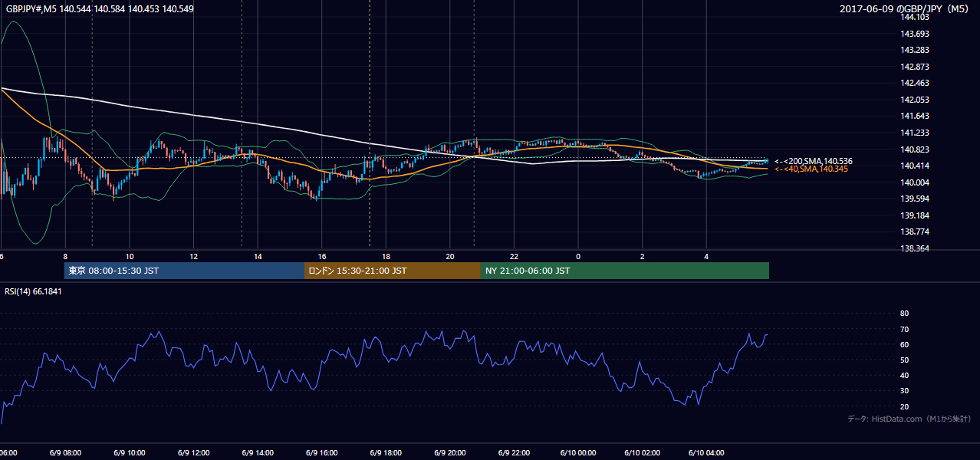Click the 40 SMA 140.345 label
This screenshot has height=460, width=980.
[x=811, y=169]
